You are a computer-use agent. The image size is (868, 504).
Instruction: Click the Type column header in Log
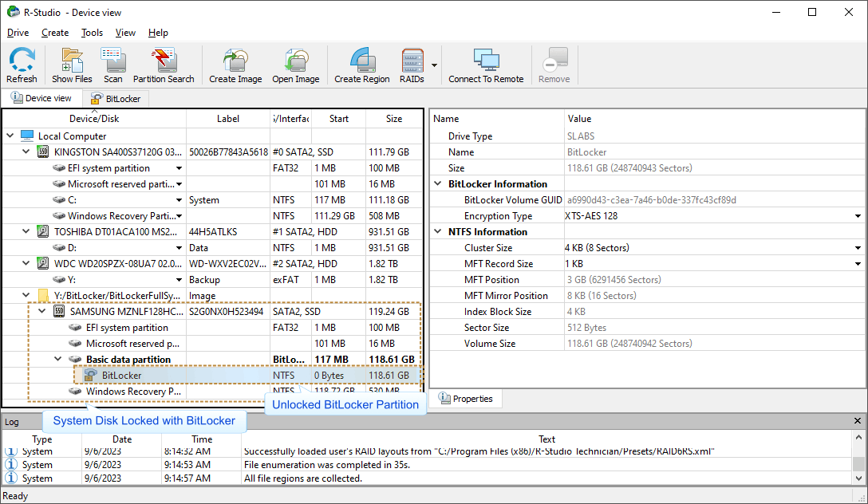(42, 439)
